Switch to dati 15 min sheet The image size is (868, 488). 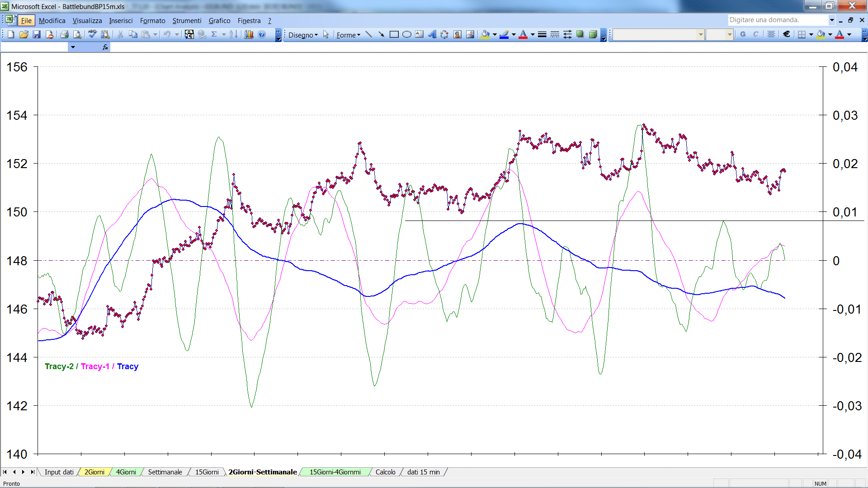point(424,472)
